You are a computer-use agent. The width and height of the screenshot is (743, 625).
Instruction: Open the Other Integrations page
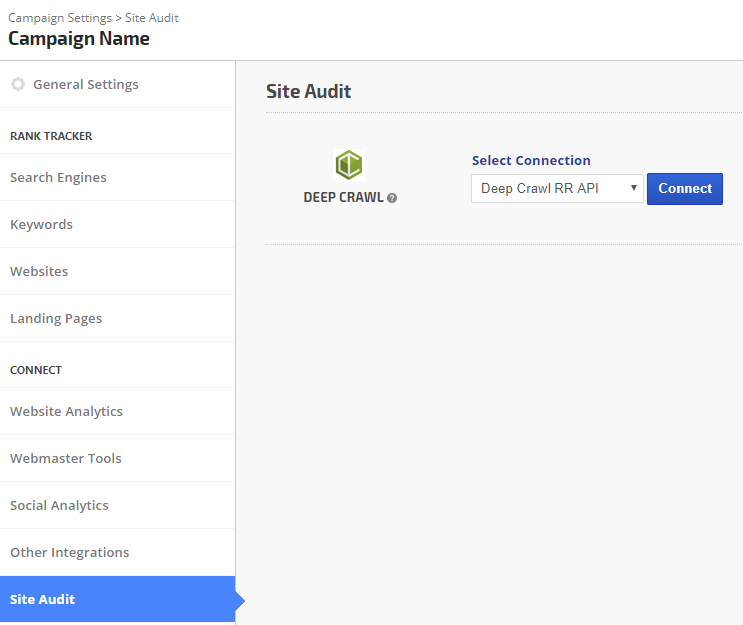click(x=69, y=552)
